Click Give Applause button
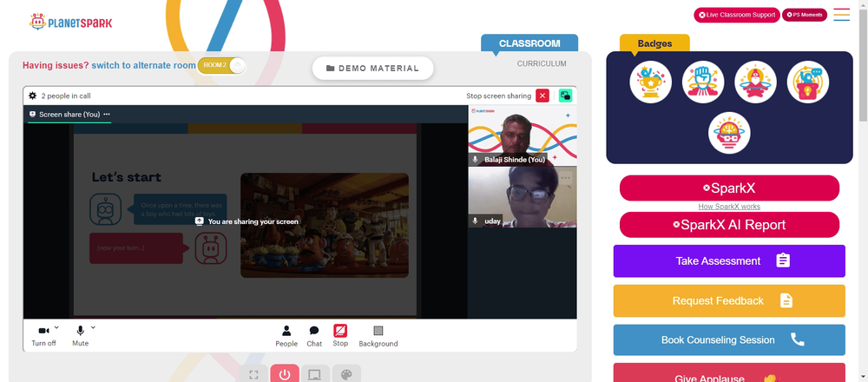This screenshot has width=868, height=382. [729, 372]
